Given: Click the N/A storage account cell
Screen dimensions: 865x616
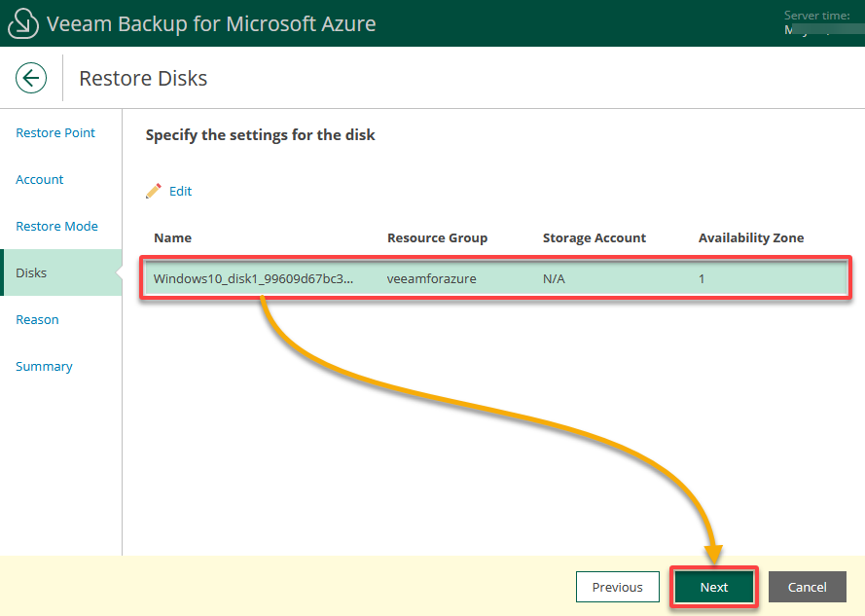Looking at the screenshot, I should point(554,278).
